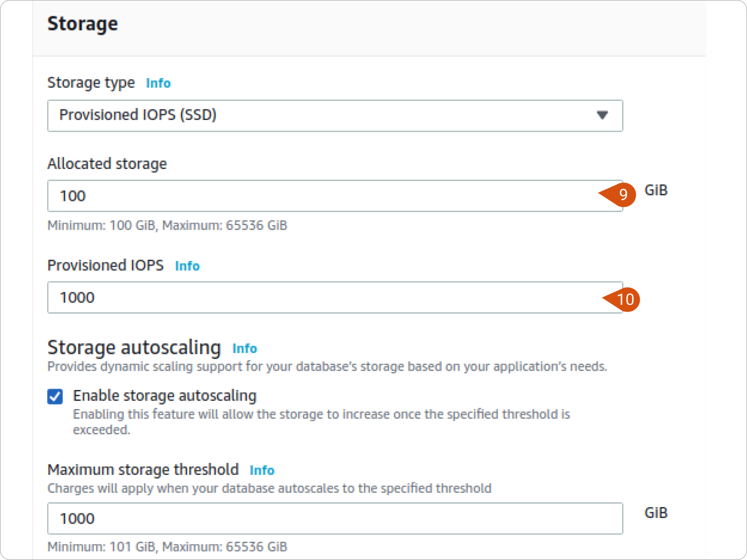Open Info beside Storage autoscaling heading
This screenshot has width=747, height=560.
(x=244, y=349)
